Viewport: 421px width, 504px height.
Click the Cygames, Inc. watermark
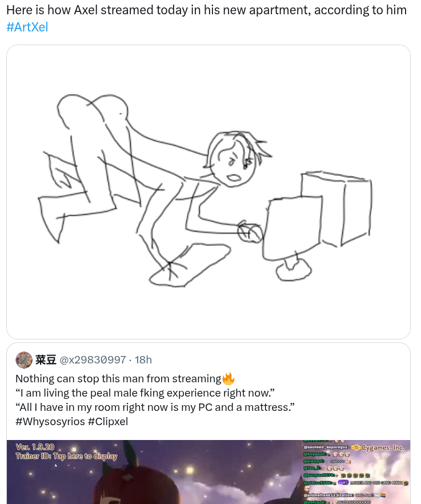tap(383, 447)
